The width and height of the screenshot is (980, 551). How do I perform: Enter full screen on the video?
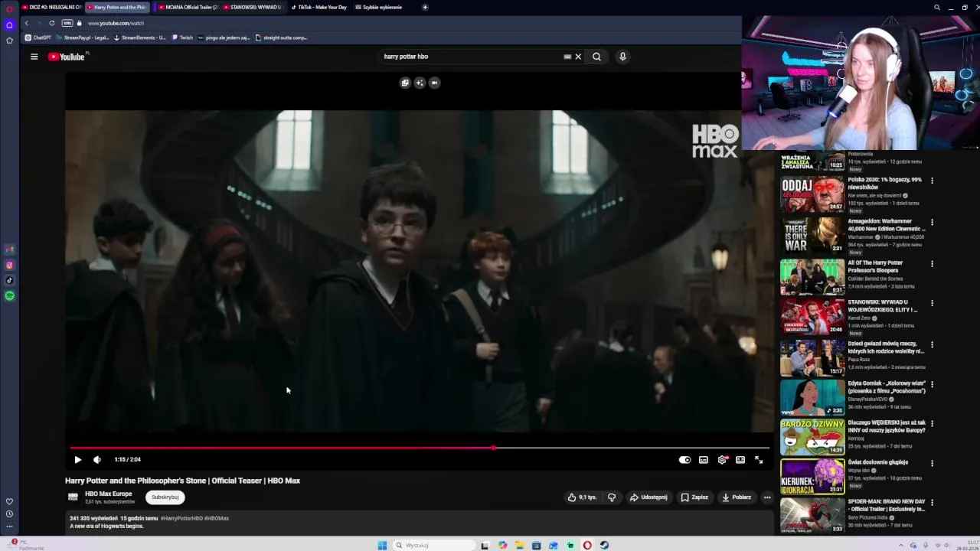(759, 460)
